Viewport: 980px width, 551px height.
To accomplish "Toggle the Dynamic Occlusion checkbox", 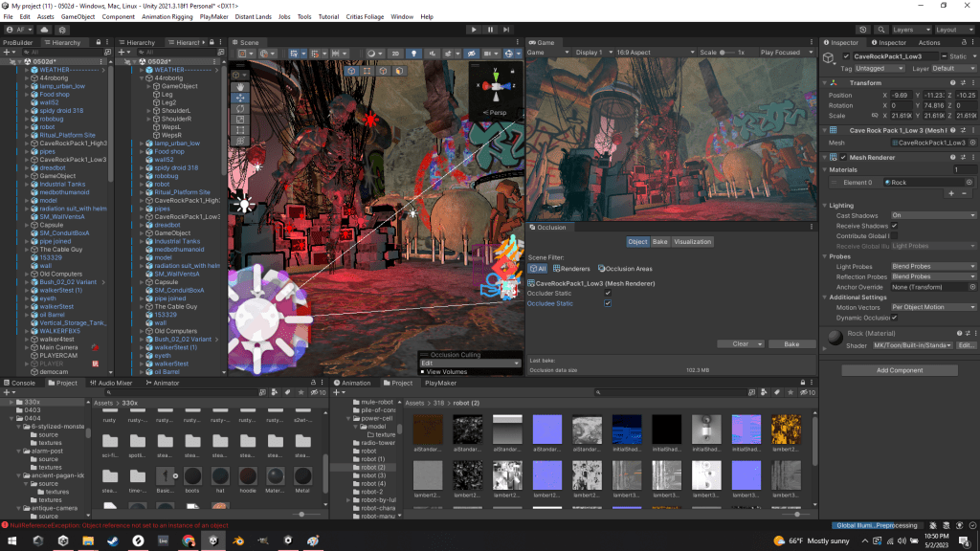I will (894, 317).
